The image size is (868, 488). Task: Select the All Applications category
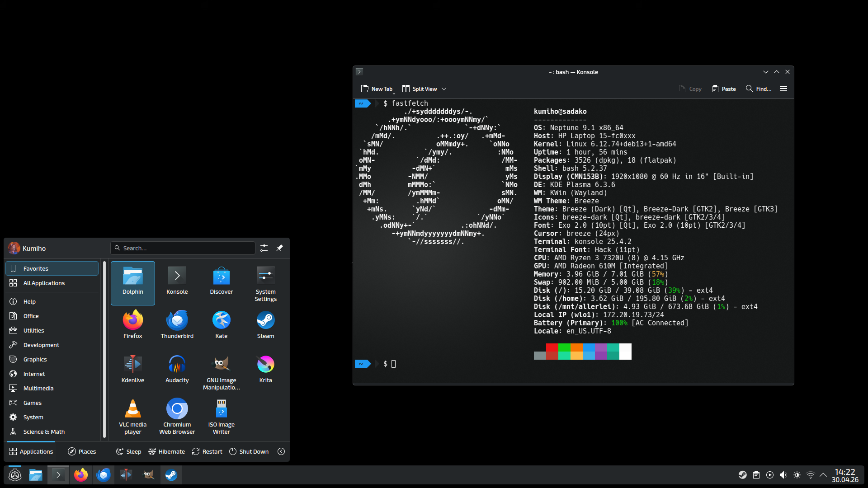52,283
